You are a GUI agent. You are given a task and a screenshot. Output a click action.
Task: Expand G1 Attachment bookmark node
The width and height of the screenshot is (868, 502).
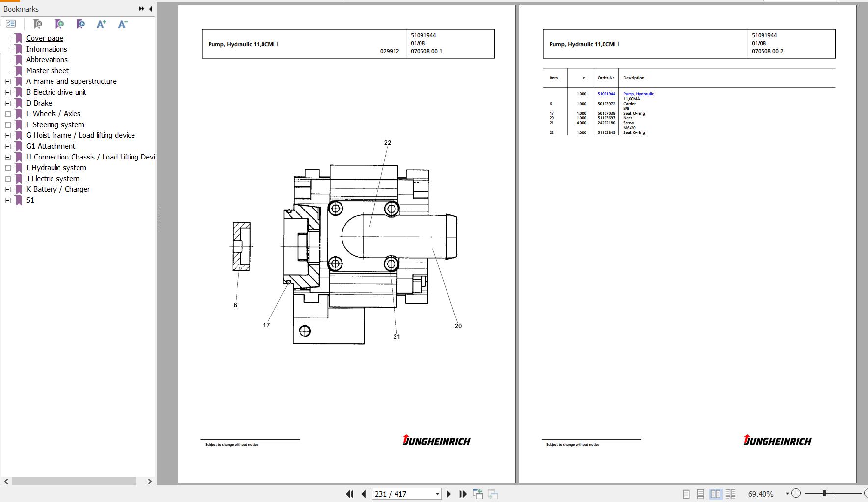8,146
